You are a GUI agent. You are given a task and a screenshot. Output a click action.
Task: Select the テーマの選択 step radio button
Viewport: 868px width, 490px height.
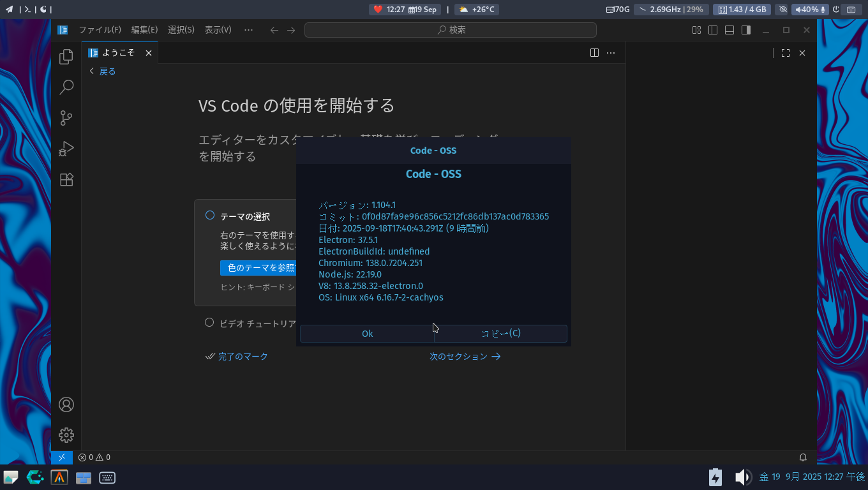coord(209,216)
